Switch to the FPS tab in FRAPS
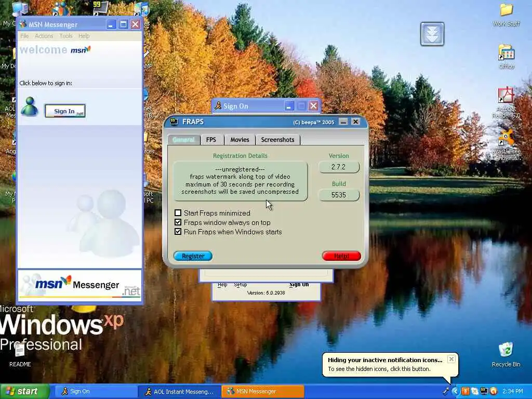The width and height of the screenshot is (532, 399). coord(211,139)
